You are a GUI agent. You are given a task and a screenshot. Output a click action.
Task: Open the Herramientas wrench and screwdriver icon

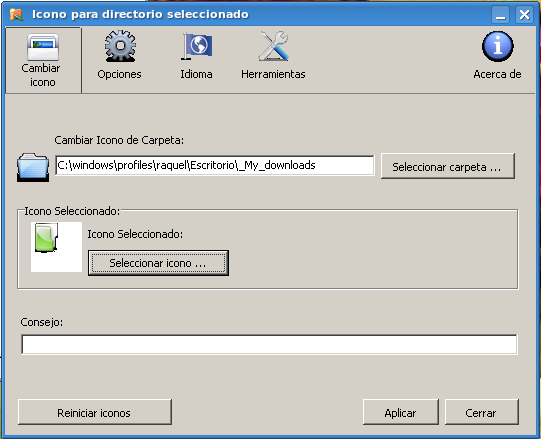point(274,46)
